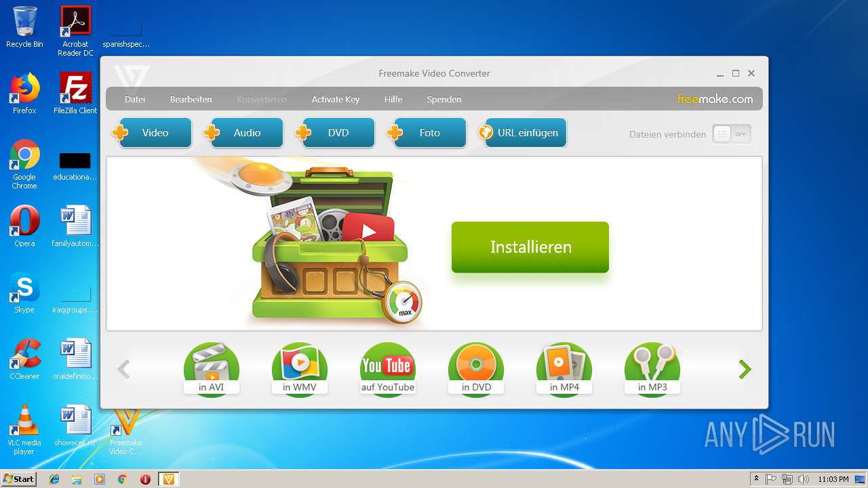The height and width of the screenshot is (488, 868).
Task: Open the Google Chrome desktop shortcut
Action: point(24,164)
